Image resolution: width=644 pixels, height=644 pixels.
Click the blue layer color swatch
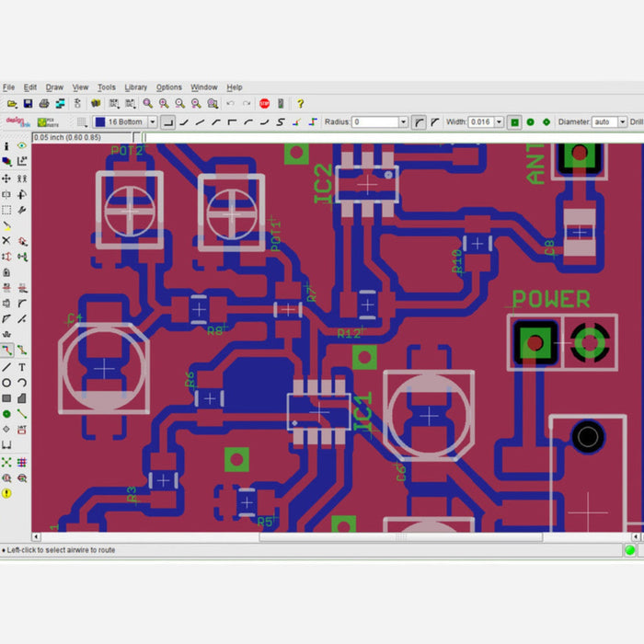coord(99,121)
